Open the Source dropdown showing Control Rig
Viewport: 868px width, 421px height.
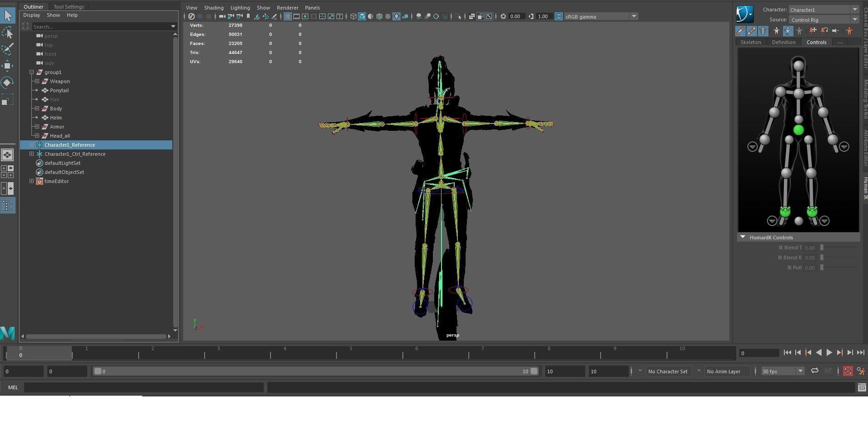pos(823,20)
